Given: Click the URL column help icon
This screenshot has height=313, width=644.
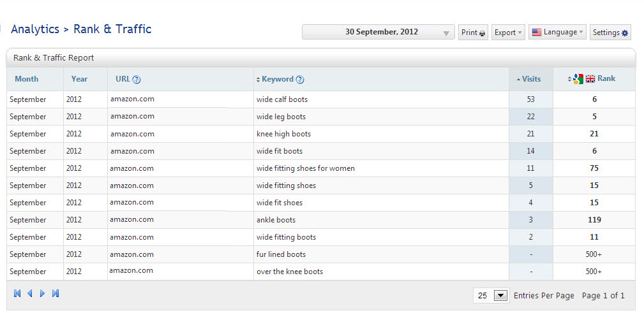Looking at the screenshot, I should pos(137,80).
